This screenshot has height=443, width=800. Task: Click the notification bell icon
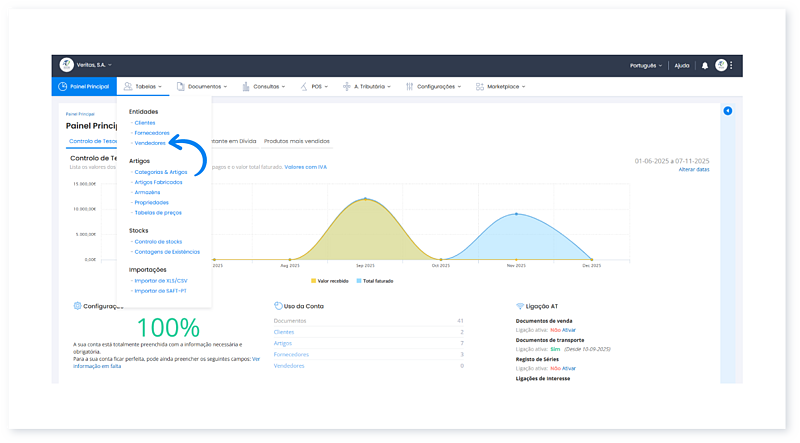coord(705,65)
